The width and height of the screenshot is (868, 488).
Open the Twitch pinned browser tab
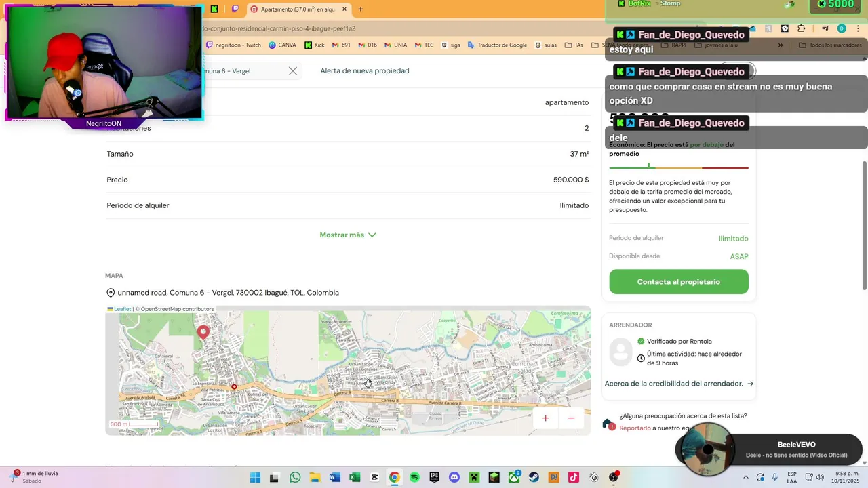coord(235,9)
